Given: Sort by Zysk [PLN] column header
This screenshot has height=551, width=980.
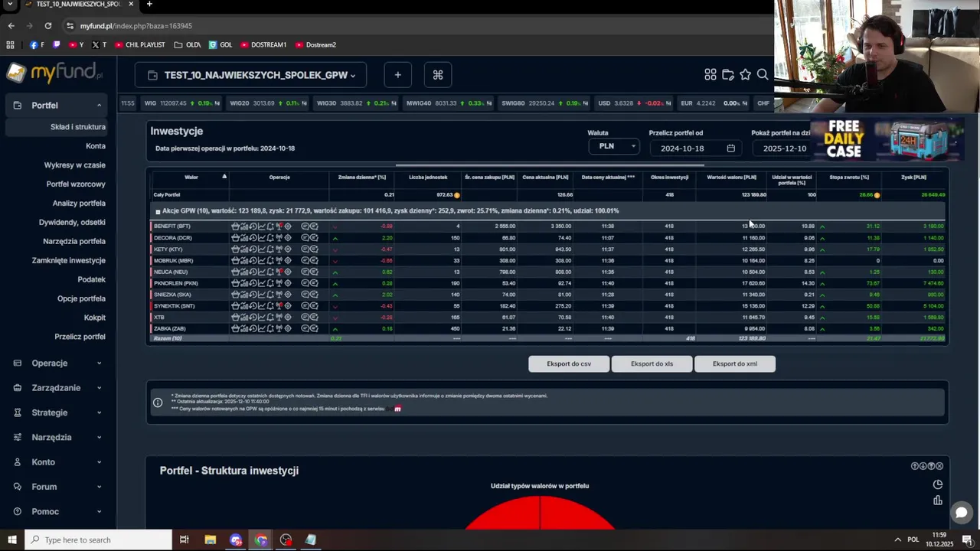Looking at the screenshot, I should coord(913,178).
